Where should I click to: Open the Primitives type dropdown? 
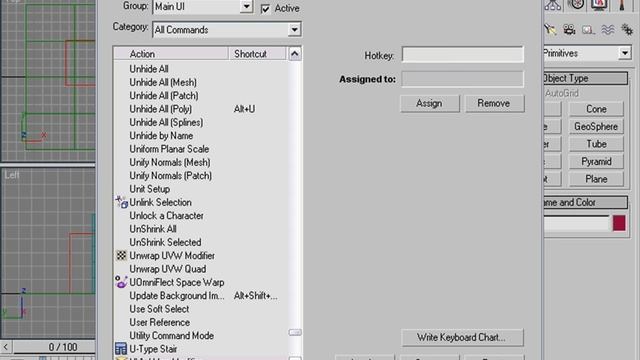click(x=624, y=53)
